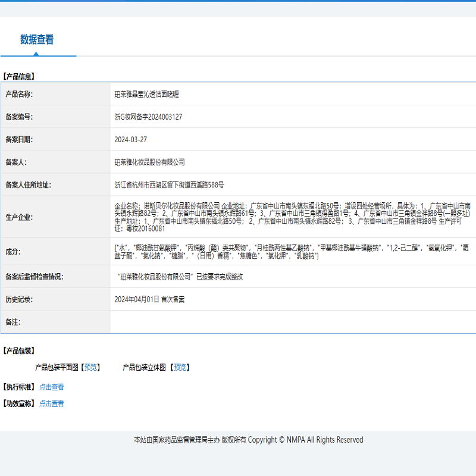
Task: Click 点击查看 next to 功效宣称
Action: point(52,403)
